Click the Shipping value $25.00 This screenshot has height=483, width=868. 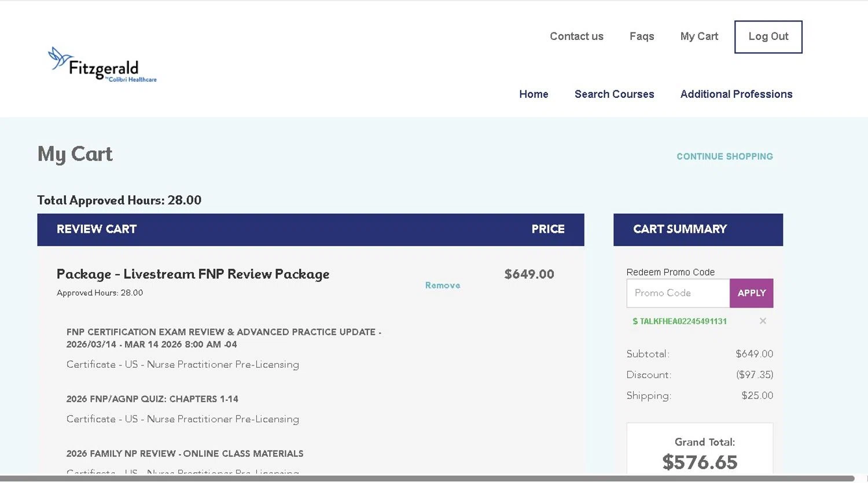(757, 396)
